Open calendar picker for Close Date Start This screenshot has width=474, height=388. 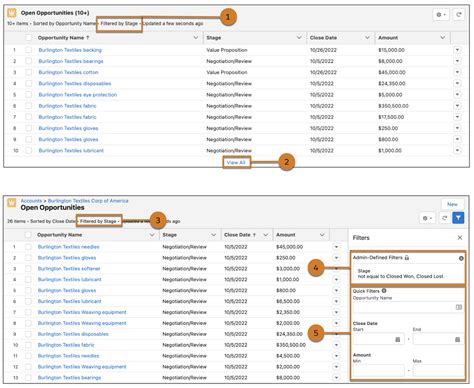pos(397,339)
